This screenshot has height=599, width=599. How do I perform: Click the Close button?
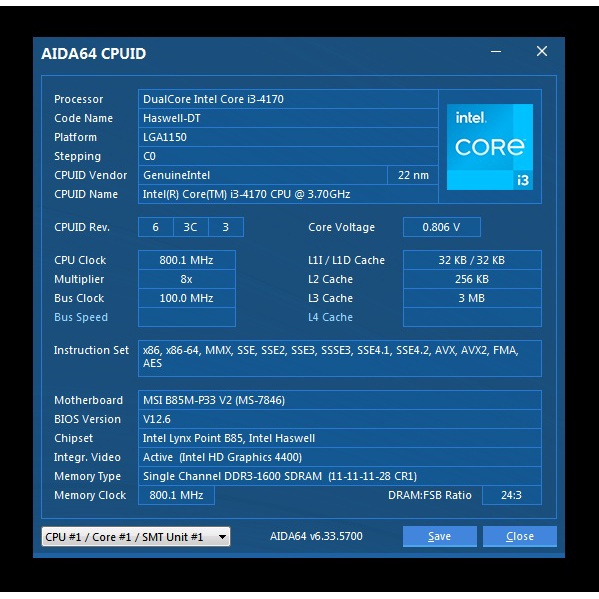point(520,536)
